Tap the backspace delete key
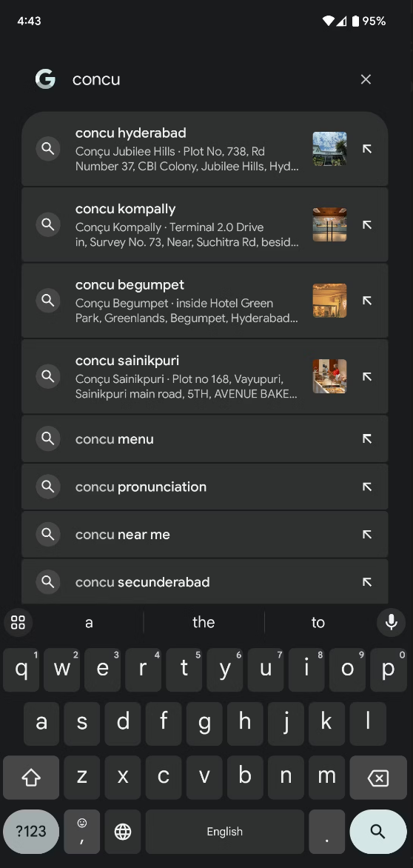 [x=377, y=778]
